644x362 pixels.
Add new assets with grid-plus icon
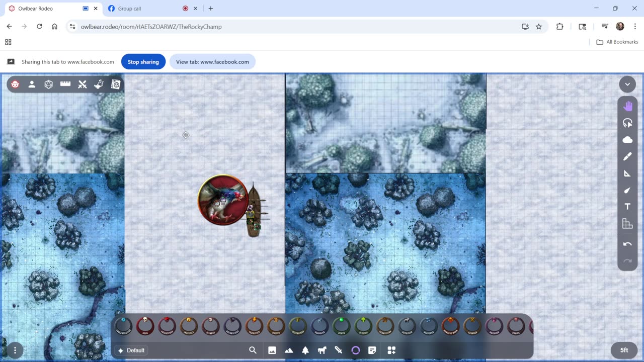pos(391,350)
